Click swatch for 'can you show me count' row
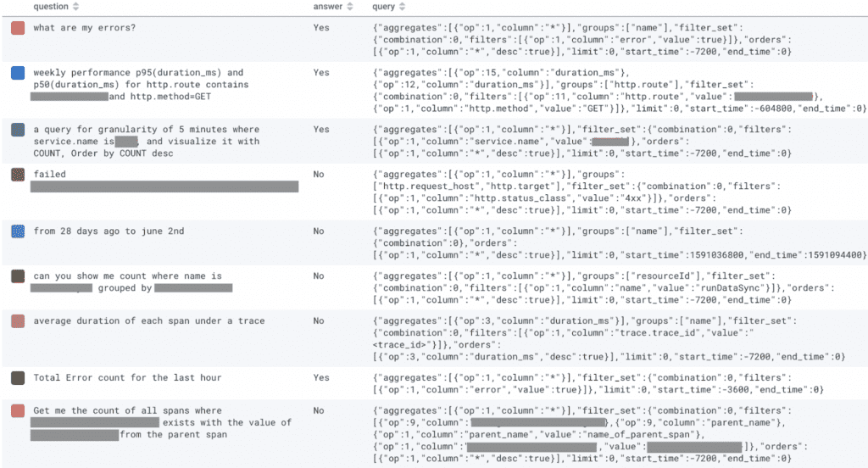The image size is (868, 468). 18,276
